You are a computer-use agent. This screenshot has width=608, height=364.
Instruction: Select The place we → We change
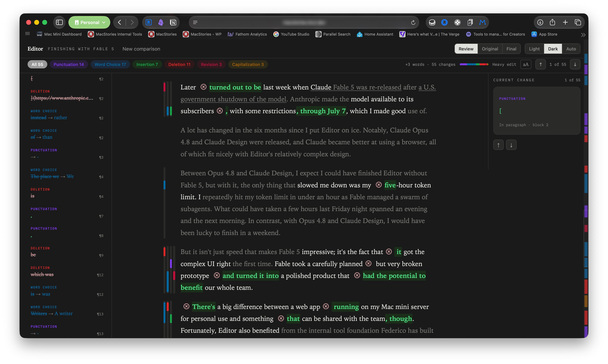(67, 174)
